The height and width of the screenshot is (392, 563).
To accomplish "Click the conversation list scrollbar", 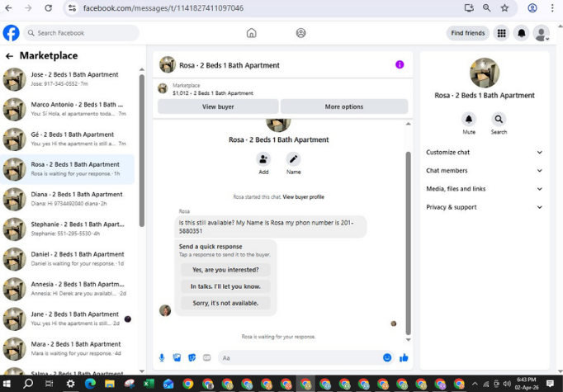I will [x=142, y=151].
